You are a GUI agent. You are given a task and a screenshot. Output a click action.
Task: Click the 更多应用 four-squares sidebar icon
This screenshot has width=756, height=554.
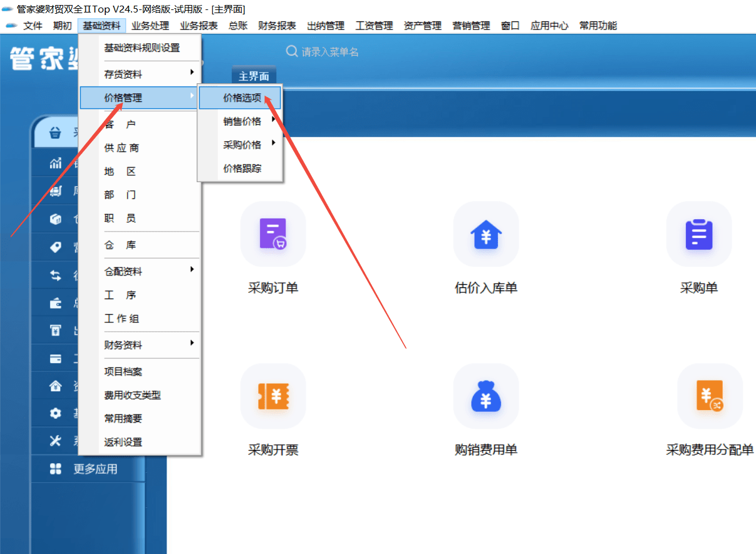point(56,469)
